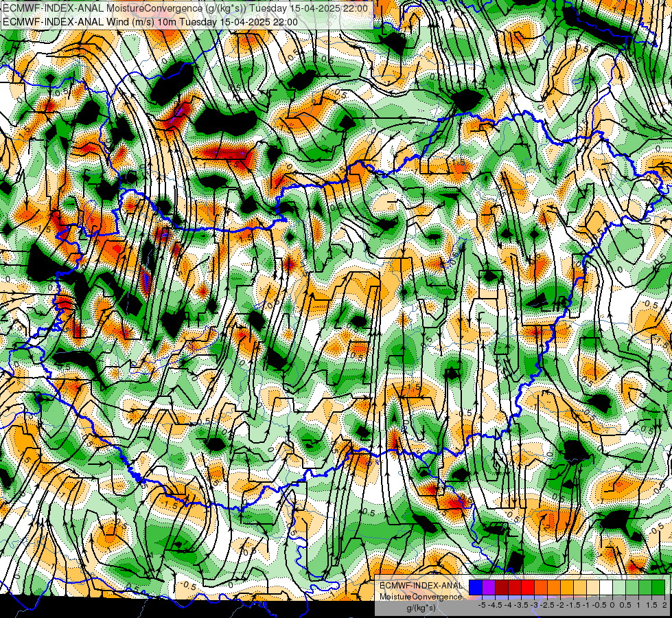Image resolution: width=672 pixels, height=618 pixels.
Task: Select the darkest red legend swatch above -4.5
Action: tap(502, 588)
